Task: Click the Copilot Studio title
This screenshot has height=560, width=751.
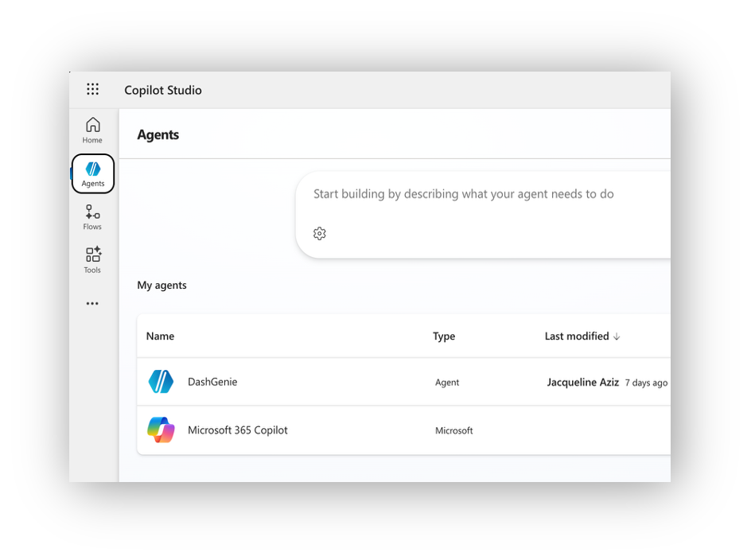Action: 163,90
